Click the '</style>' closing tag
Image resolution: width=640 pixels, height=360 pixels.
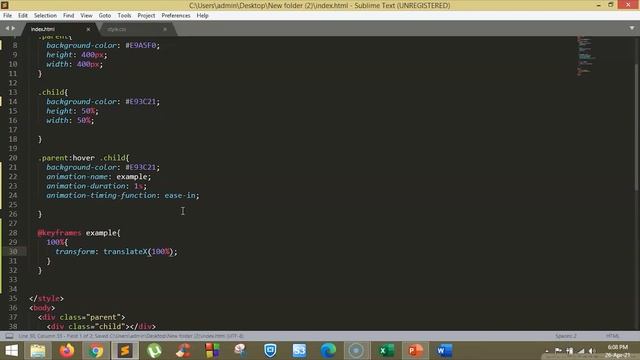[46, 299]
